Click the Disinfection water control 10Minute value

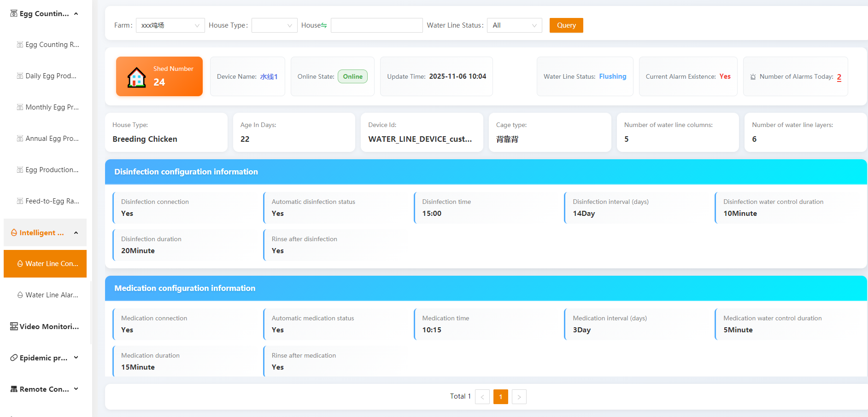coord(740,214)
